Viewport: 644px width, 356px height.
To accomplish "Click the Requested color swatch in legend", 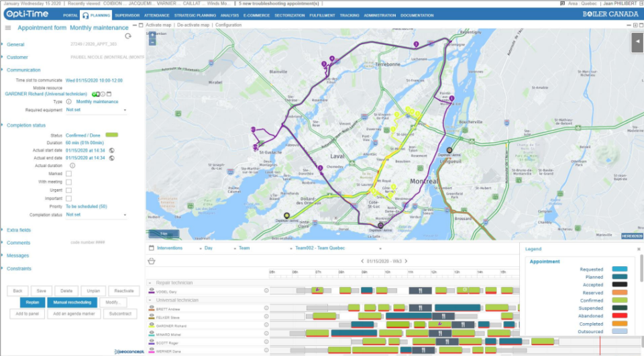I will 620,270.
